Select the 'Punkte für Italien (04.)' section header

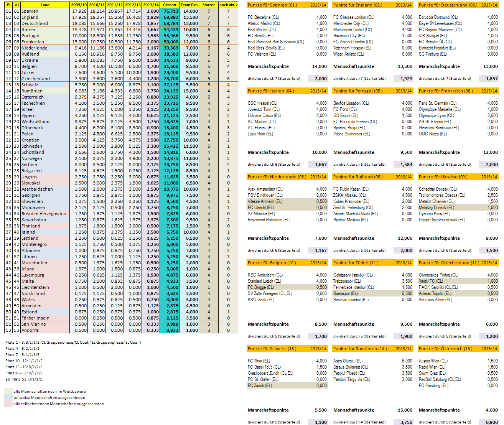click(x=287, y=91)
